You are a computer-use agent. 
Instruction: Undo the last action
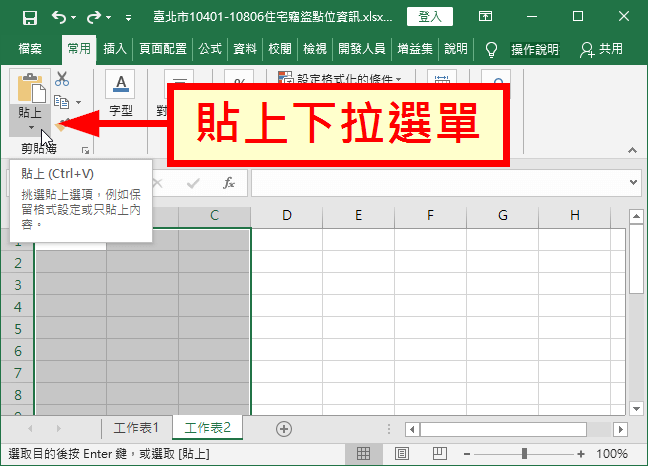click(x=59, y=17)
